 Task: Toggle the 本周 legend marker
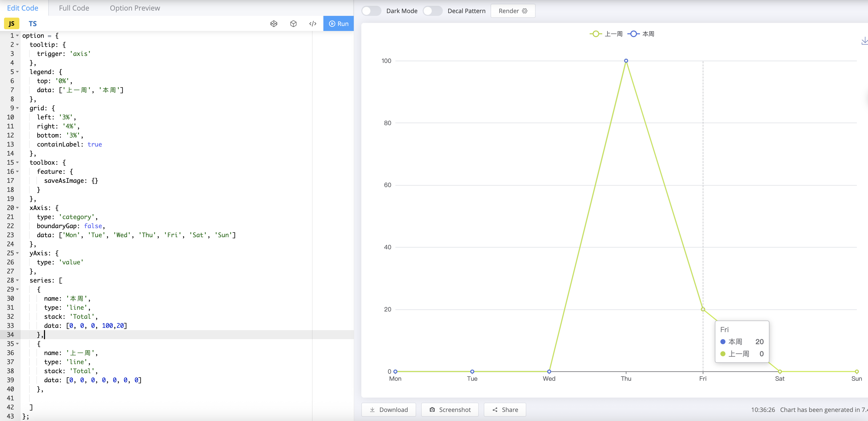(x=633, y=34)
